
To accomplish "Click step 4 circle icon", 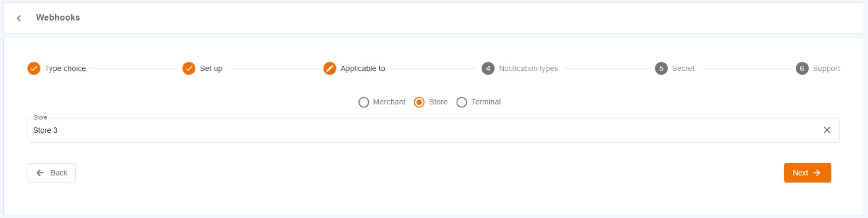I will (x=488, y=69).
